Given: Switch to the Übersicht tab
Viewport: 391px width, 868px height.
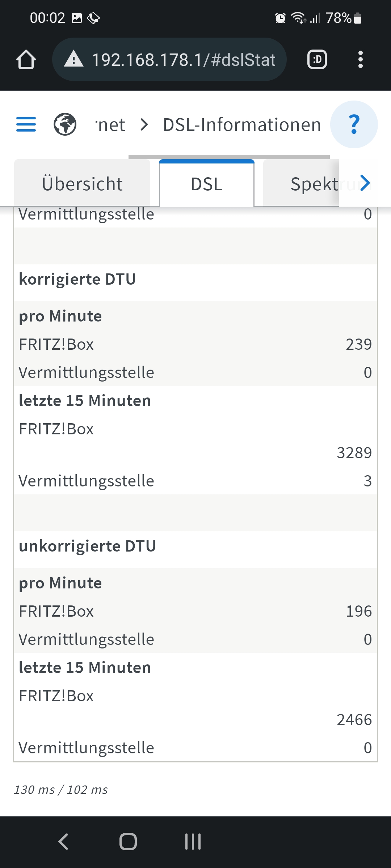Looking at the screenshot, I should (82, 184).
